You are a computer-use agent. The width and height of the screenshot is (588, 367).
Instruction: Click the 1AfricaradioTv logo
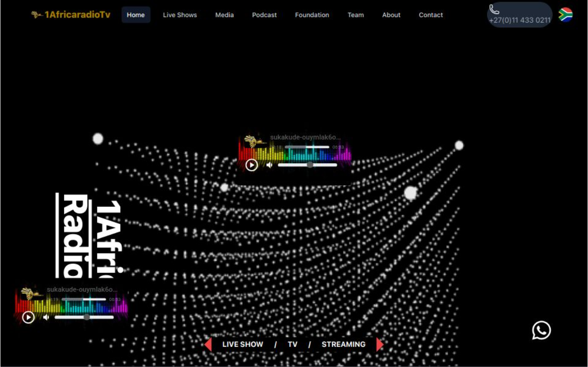[x=71, y=15]
